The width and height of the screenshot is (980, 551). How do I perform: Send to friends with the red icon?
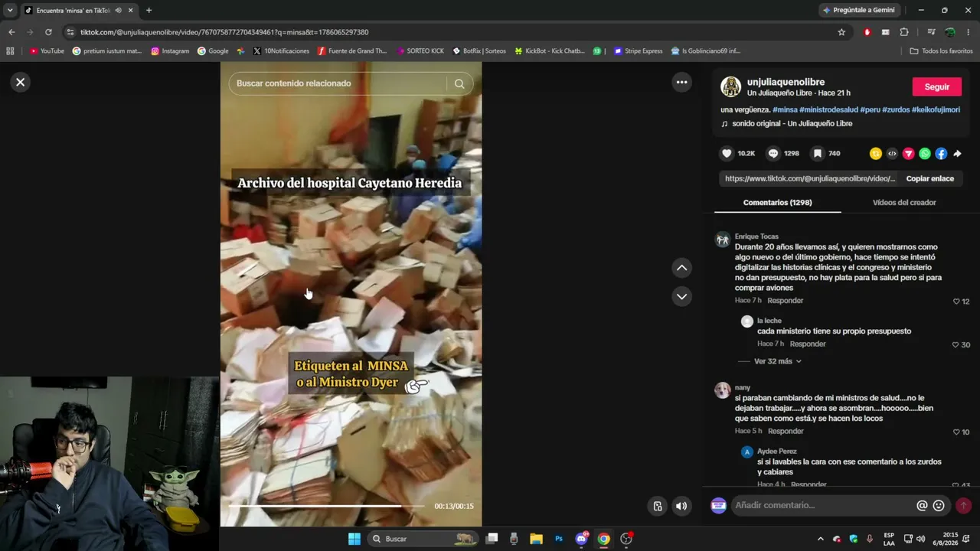909,154
